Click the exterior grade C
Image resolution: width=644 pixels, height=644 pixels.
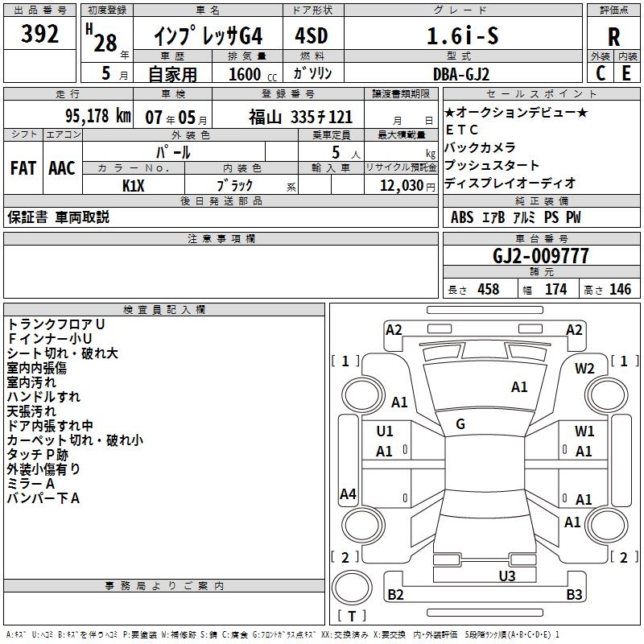tap(601, 73)
